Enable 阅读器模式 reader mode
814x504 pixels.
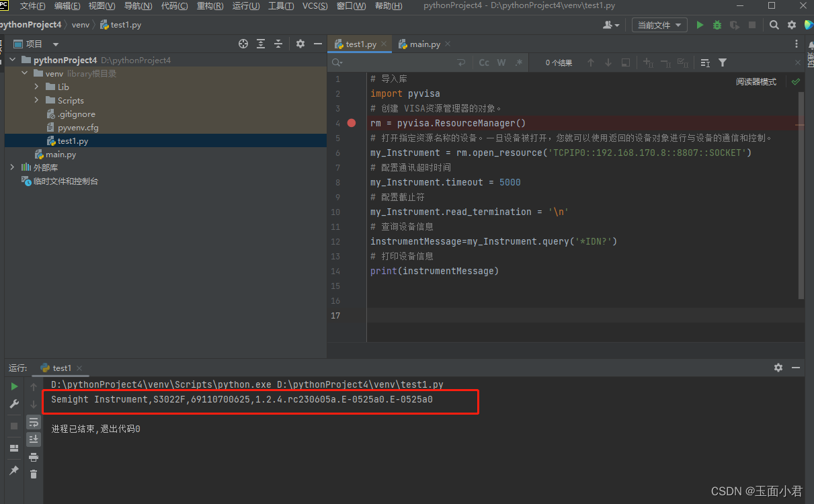(x=756, y=82)
